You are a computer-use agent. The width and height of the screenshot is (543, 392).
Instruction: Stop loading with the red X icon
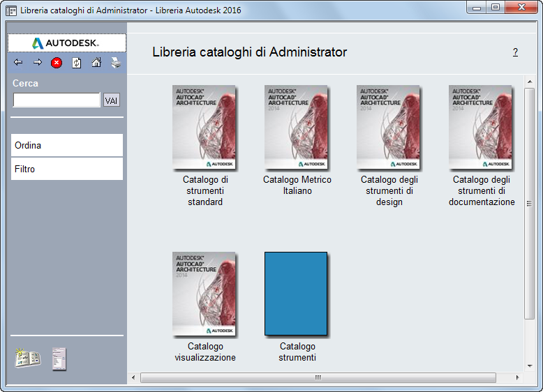click(57, 63)
